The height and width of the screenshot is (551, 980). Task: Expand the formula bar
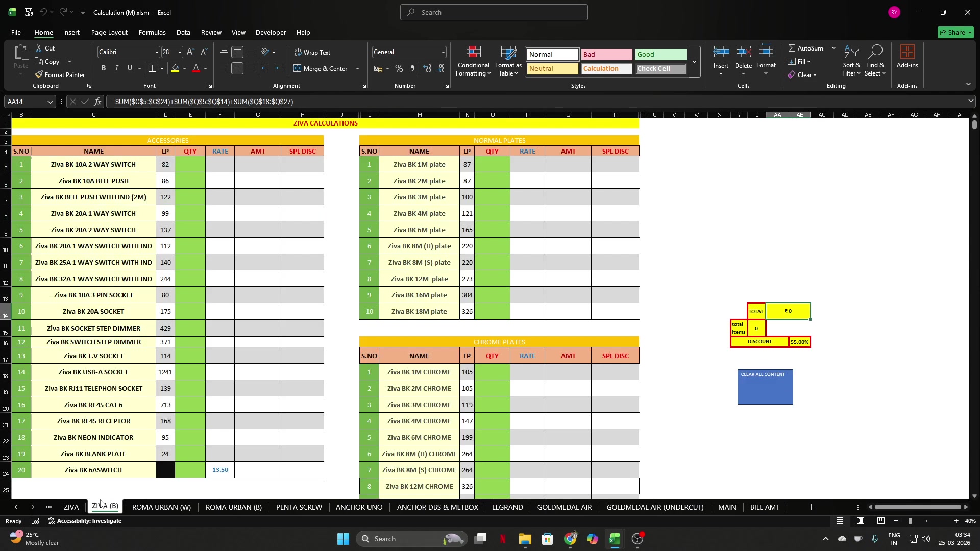[x=971, y=102]
